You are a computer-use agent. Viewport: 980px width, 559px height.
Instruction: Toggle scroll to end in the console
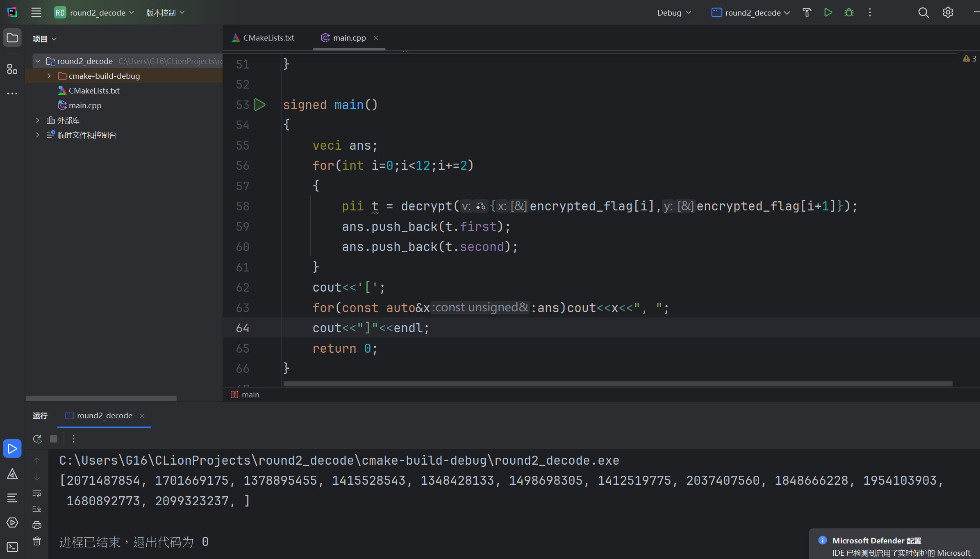point(37,509)
